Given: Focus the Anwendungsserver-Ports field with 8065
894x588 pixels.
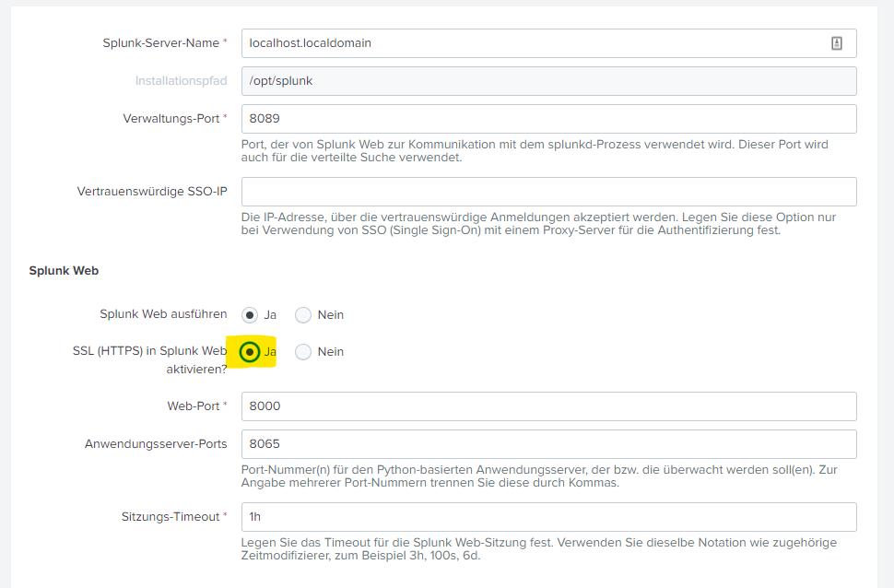Looking at the screenshot, I should click(x=548, y=443).
